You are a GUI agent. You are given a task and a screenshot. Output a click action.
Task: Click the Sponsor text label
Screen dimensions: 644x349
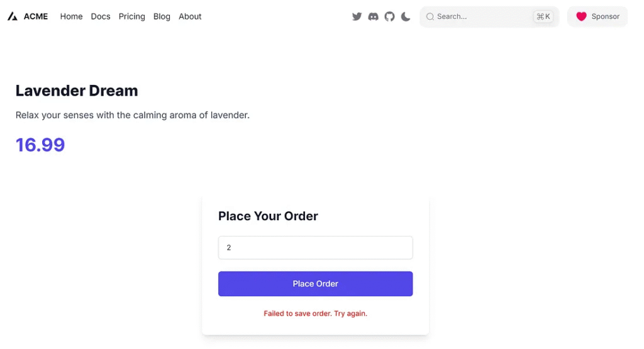[x=606, y=17]
